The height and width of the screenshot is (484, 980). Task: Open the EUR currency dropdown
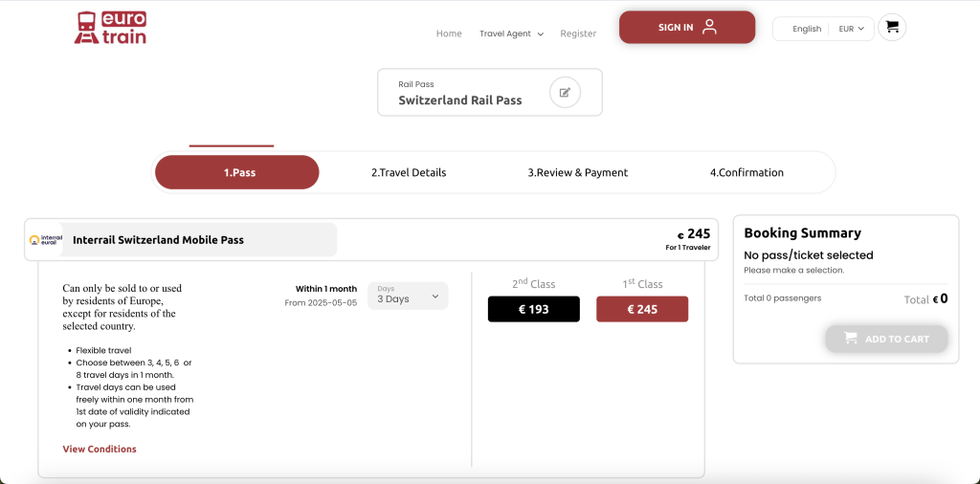click(x=851, y=29)
